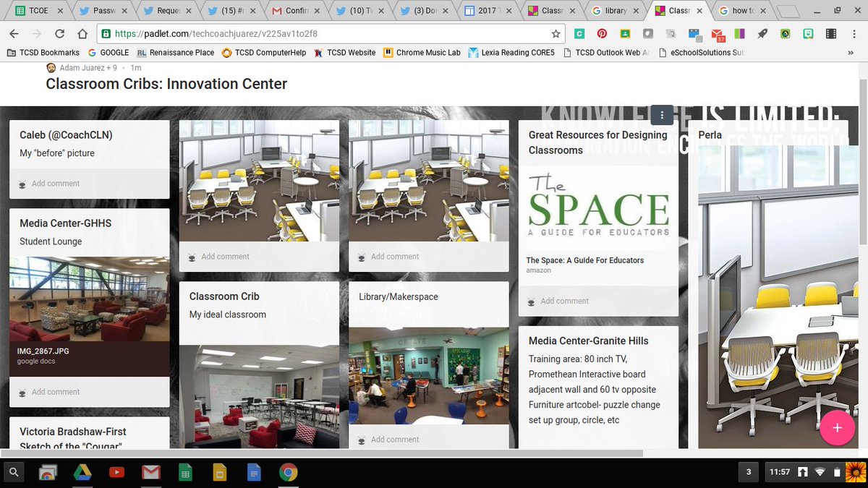Click the horizontal scrollbar of the padlet
868x488 pixels.
point(322,453)
